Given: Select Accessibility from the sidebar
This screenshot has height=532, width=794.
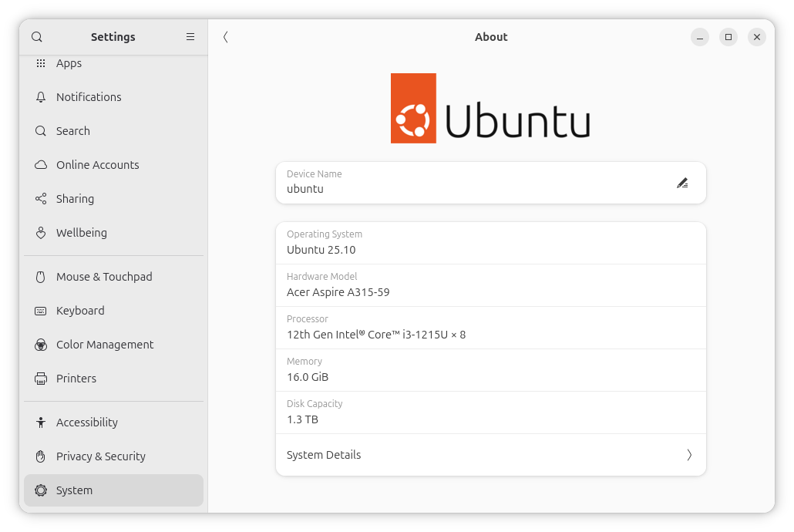Looking at the screenshot, I should (86, 423).
